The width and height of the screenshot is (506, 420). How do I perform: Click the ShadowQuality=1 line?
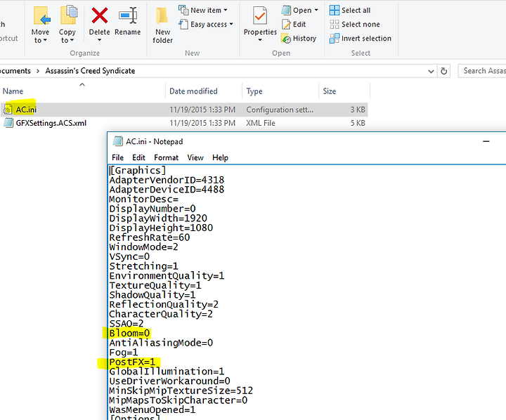153,295
